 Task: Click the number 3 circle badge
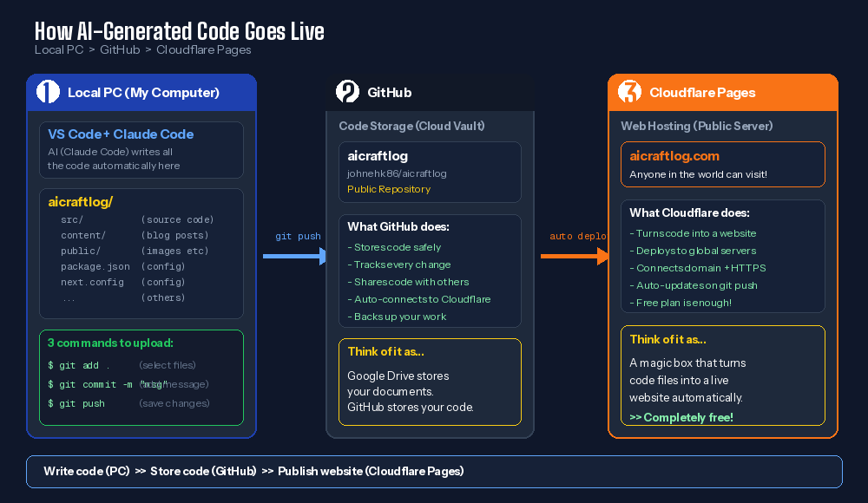click(629, 92)
